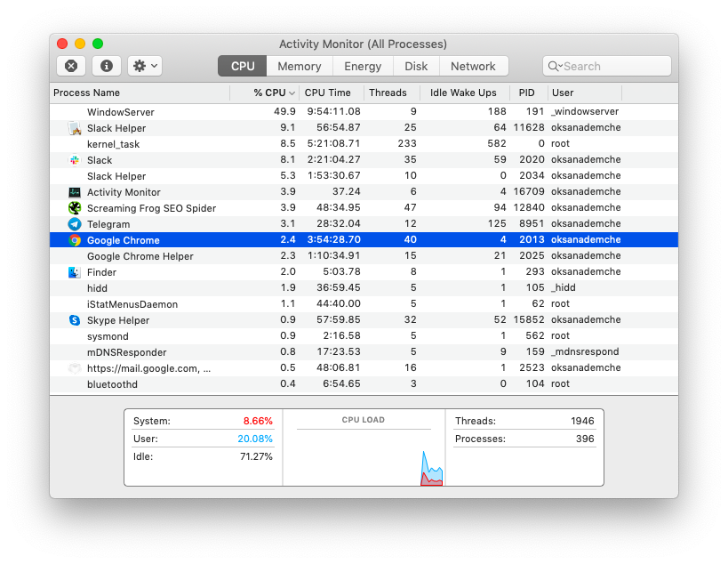Click the Activity Monitor app icon
This screenshot has width=728, height=564.
tap(75, 192)
